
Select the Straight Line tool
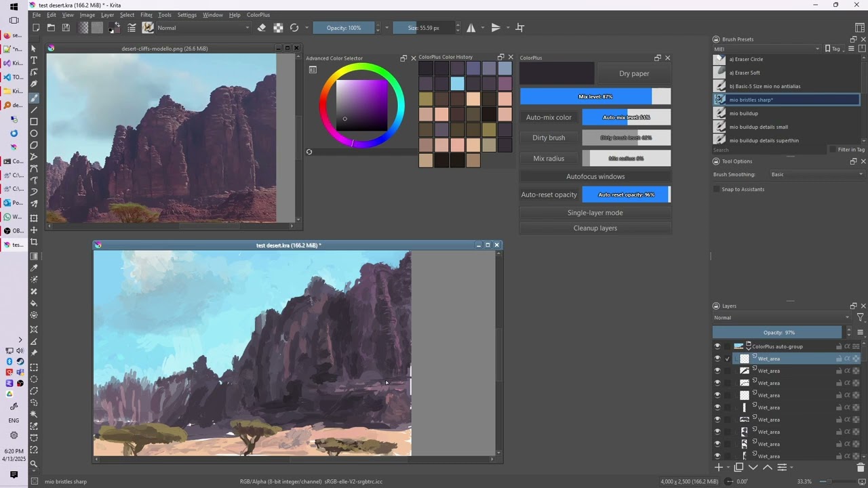click(x=34, y=110)
